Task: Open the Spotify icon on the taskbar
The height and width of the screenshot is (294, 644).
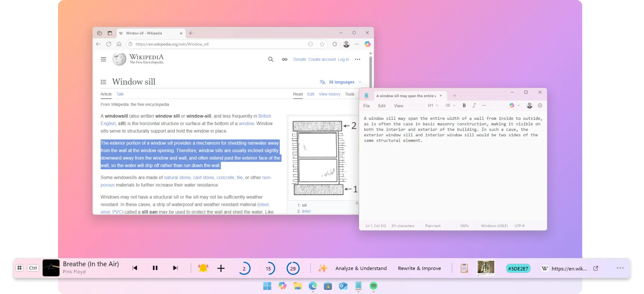Action: coord(373,286)
